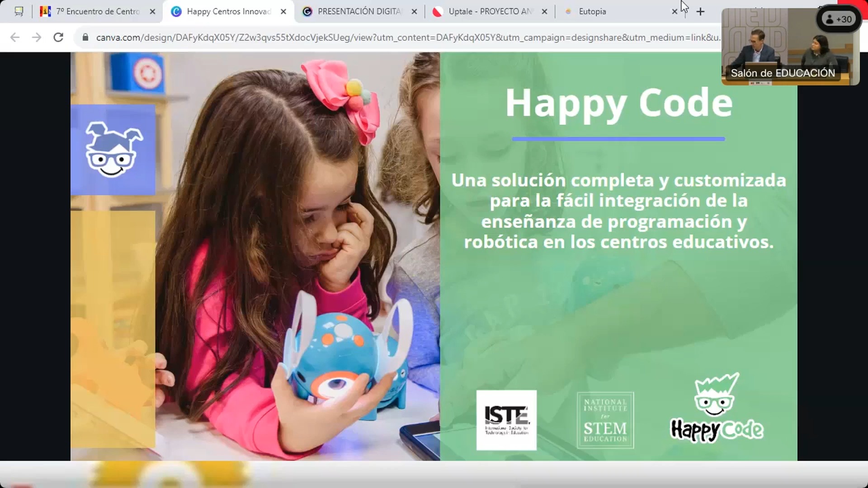Open a new browser tab
The width and height of the screenshot is (868, 488).
pyautogui.click(x=700, y=12)
